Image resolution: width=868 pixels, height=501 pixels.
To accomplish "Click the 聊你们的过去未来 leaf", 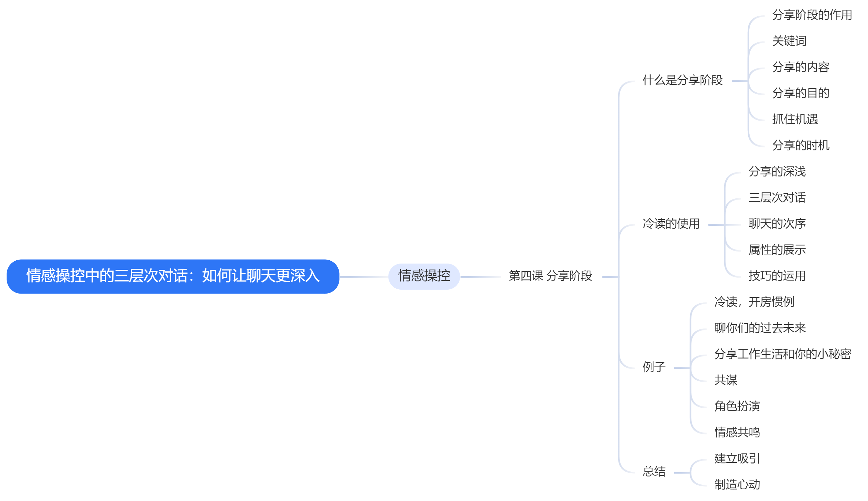I will point(760,328).
